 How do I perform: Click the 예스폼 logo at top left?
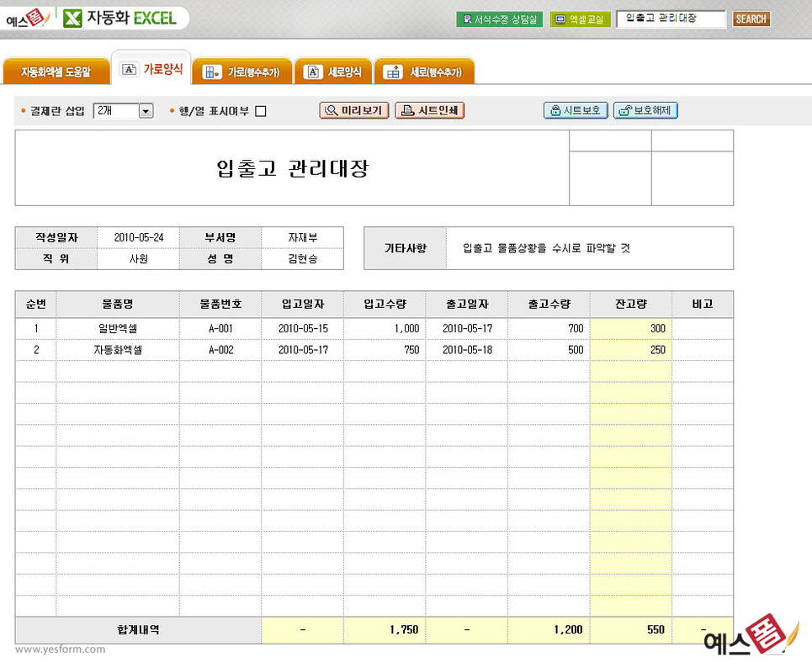27,17
